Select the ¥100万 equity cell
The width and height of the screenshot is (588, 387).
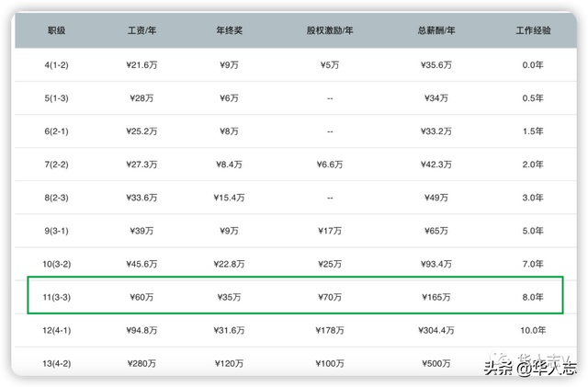[330, 363]
